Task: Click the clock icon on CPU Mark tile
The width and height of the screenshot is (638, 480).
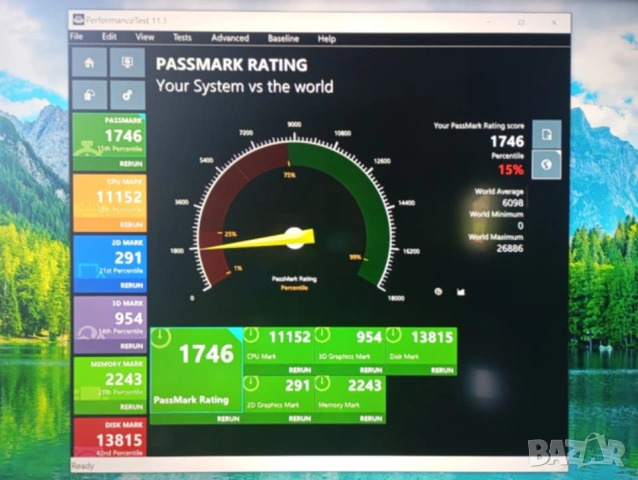Action: tap(251, 335)
